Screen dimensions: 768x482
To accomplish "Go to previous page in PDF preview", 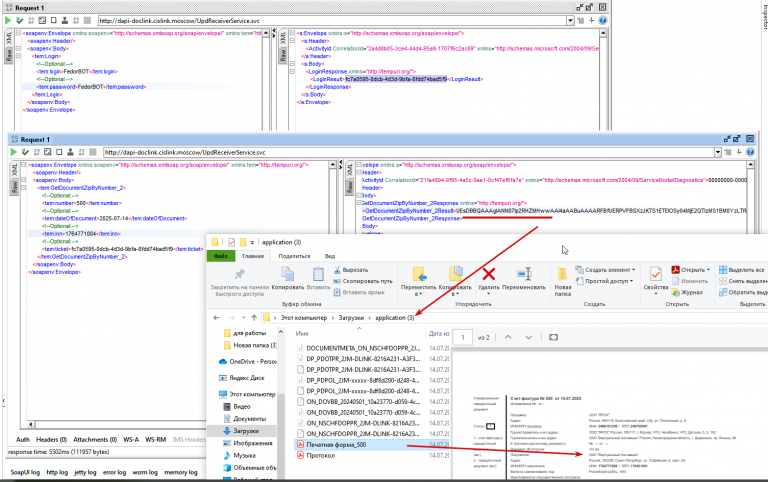I will tap(508, 337).
